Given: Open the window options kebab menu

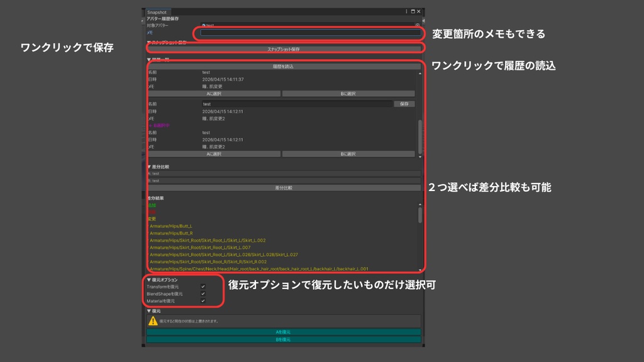Looking at the screenshot, I should click(x=406, y=11).
